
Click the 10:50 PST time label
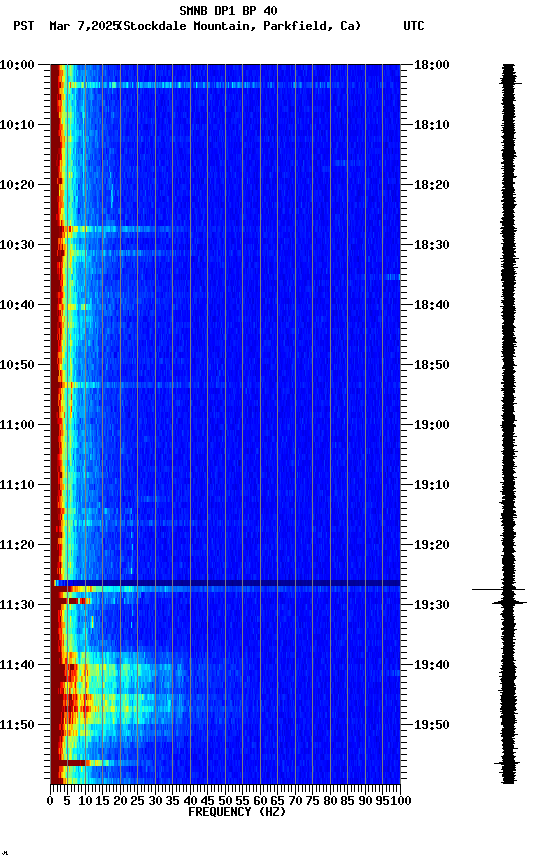point(17,365)
